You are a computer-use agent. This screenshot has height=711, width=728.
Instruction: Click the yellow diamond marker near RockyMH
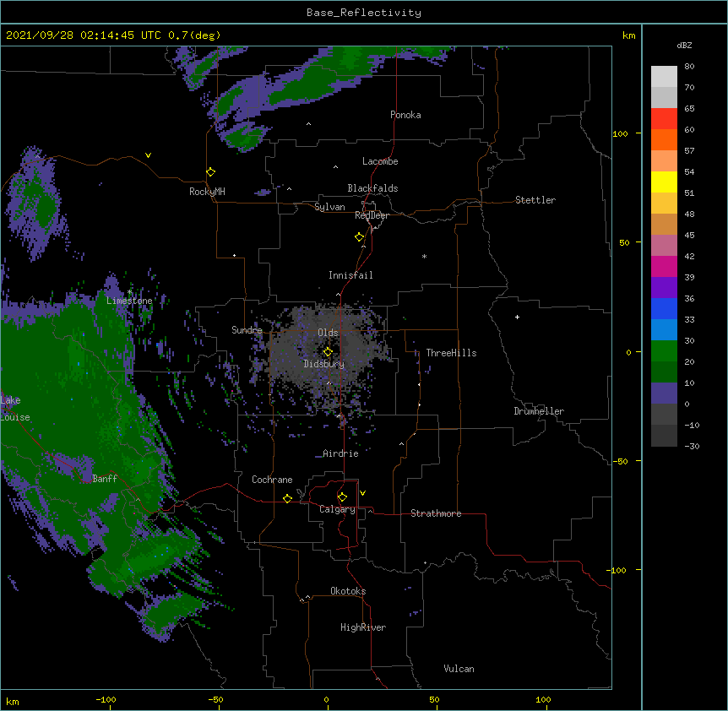(211, 172)
